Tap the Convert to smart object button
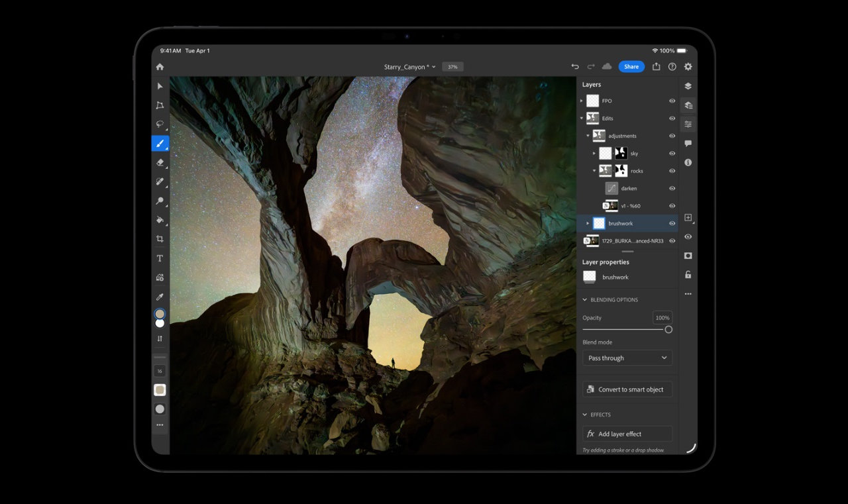Image resolution: width=848 pixels, height=504 pixels. pyautogui.click(x=627, y=389)
